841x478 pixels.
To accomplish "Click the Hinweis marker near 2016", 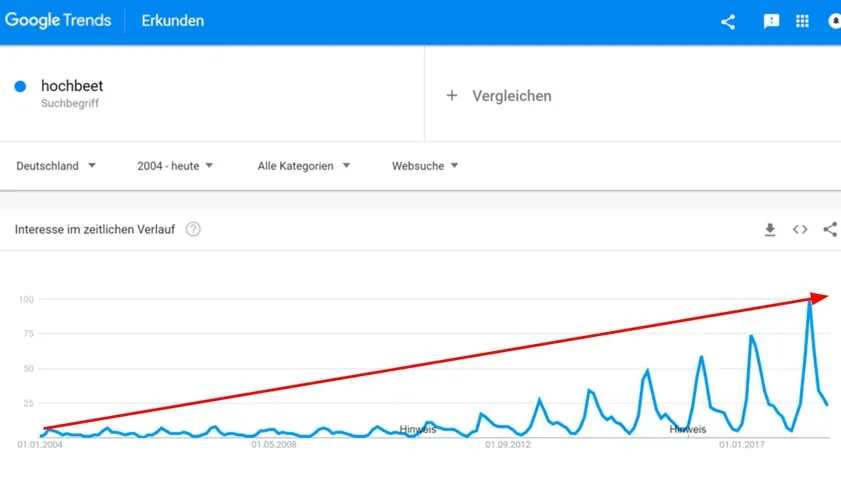I will point(688,429).
